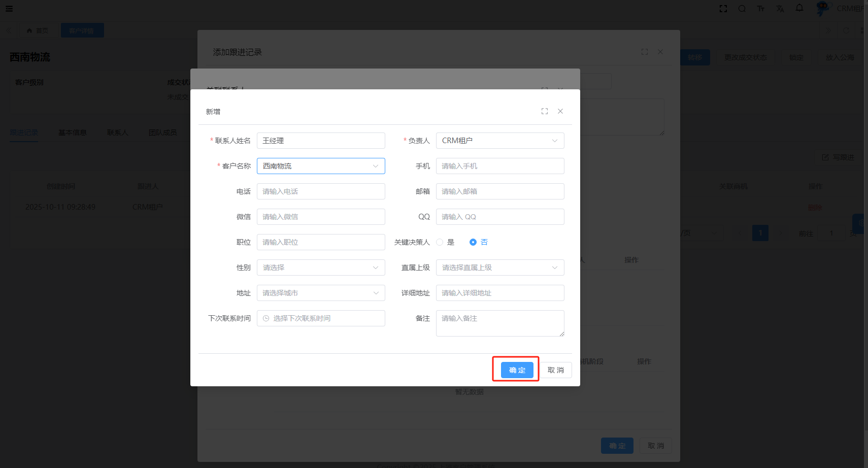Click the 手机 input field
This screenshot has height=468, width=868.
500,166
